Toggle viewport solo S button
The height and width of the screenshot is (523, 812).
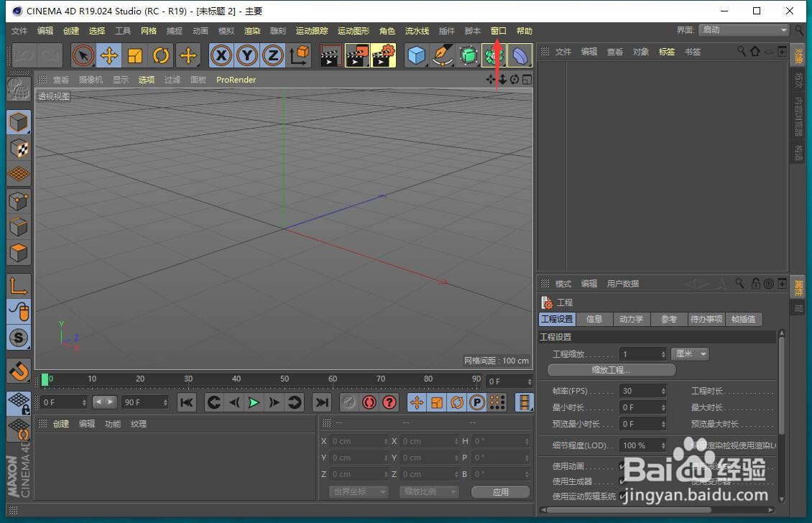coord(19,338)
